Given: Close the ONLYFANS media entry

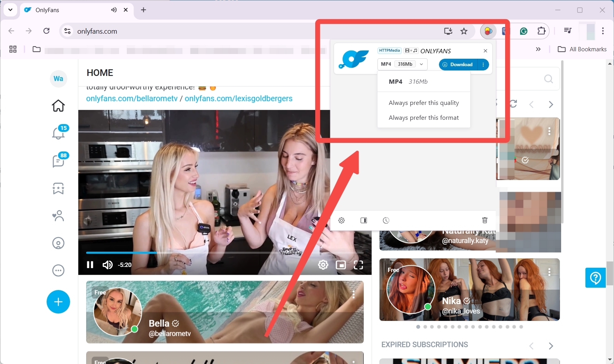Looking at the screenshot, I should tap(486, 51).
